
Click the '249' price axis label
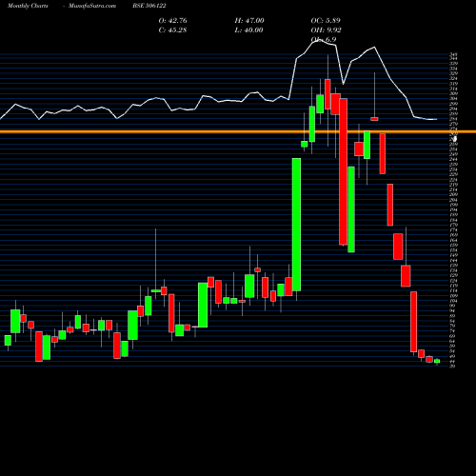pyautogui.click(x=453, y=154)
